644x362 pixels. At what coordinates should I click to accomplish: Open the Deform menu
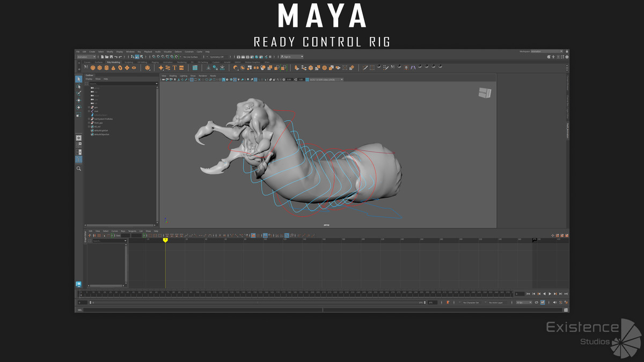click(178, 51)
